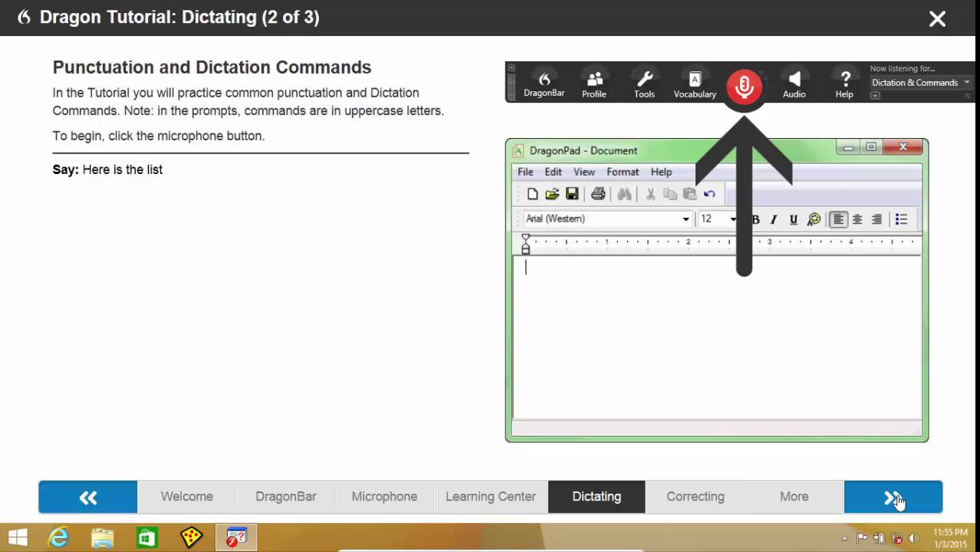Go to next tutorial page with double-right arrows
Image resolution: width=980 pixels, height=552 pixels.
[x=893, y=497]
